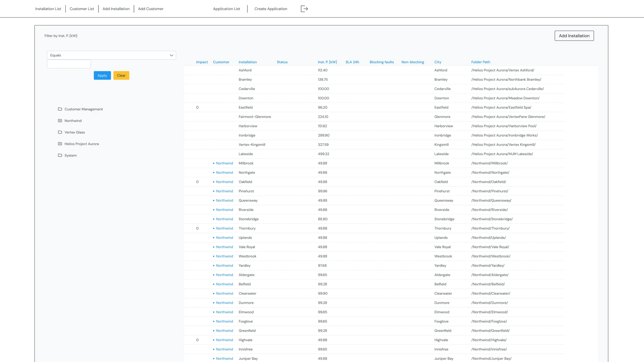
Task: Sort by the Impact column header
Action: 202,62
